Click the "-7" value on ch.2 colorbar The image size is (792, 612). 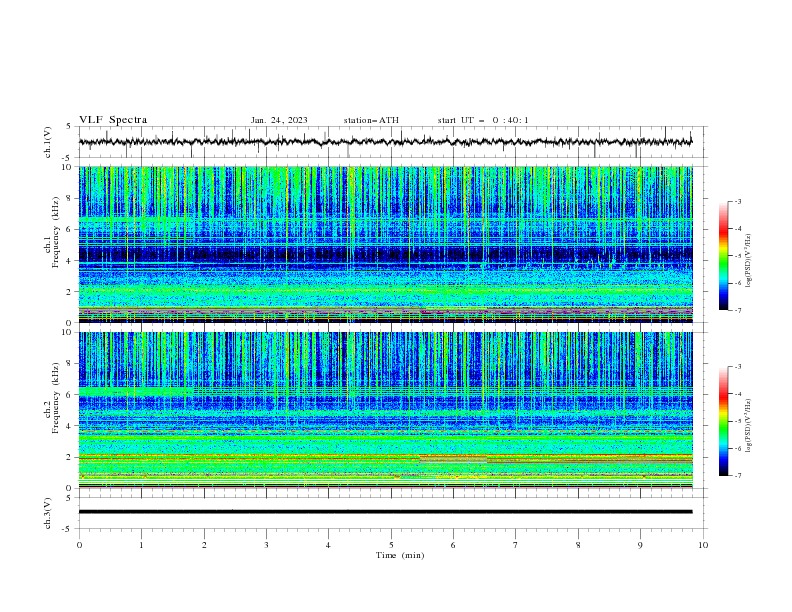(738, 476)
